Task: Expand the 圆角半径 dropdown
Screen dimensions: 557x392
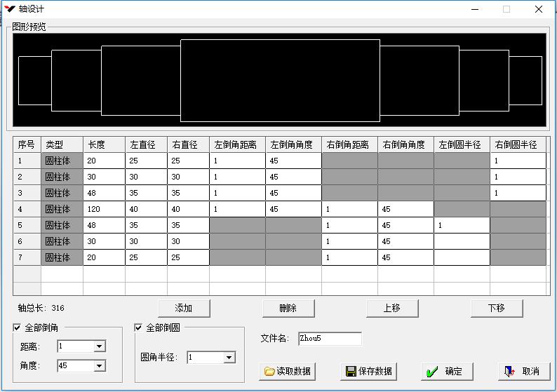Action: (229, 358)
